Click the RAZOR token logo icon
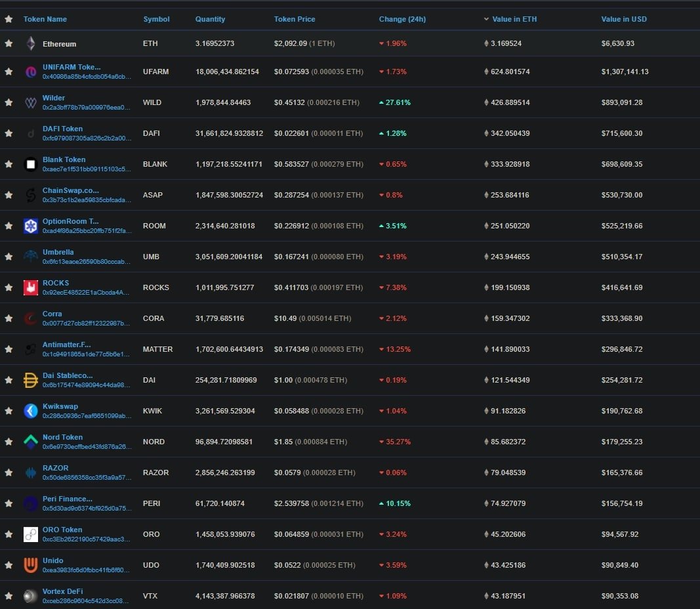The image size is (700, 609). point(30,472)
